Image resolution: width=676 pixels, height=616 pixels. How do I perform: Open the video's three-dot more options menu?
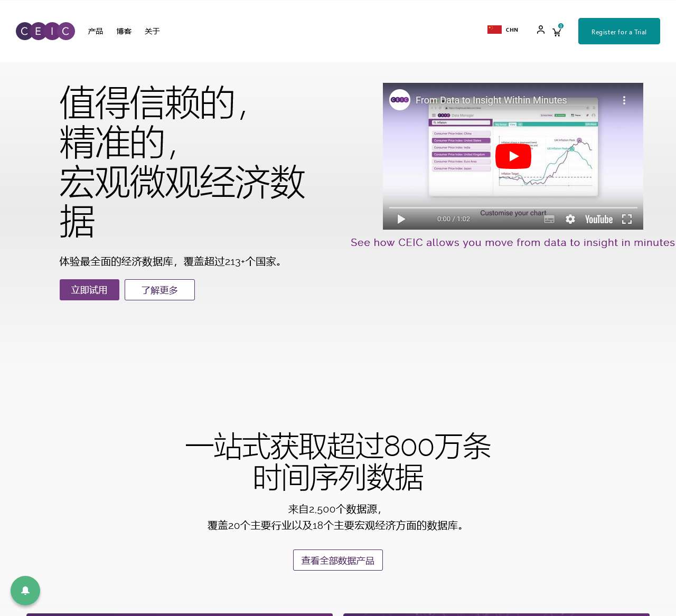point(624,100)
